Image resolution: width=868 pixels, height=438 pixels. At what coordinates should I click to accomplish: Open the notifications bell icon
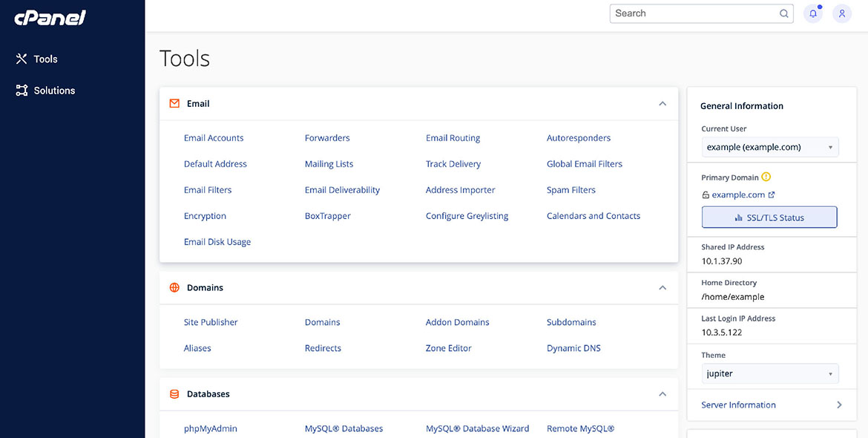coord(813,13)
